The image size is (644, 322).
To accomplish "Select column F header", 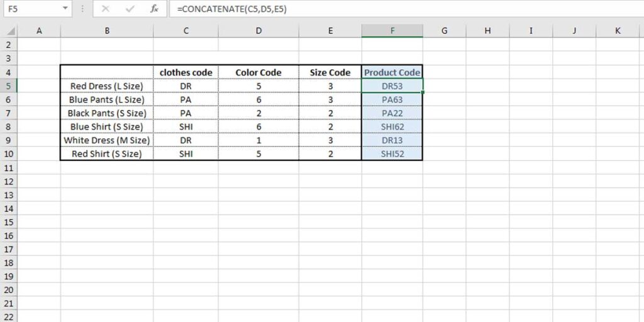I will tap(392, 31).
